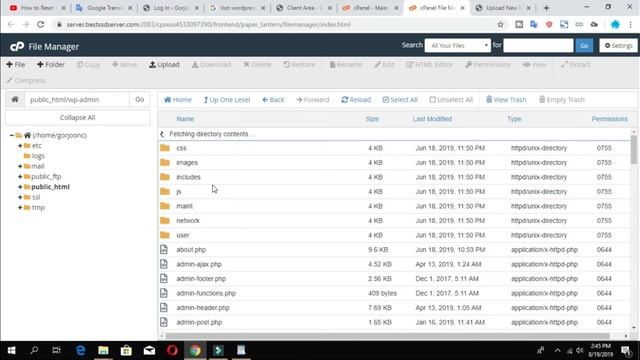Go Back in the file listing
The width and height of the screenshot is (640, 360).
(x=273, y=100)
